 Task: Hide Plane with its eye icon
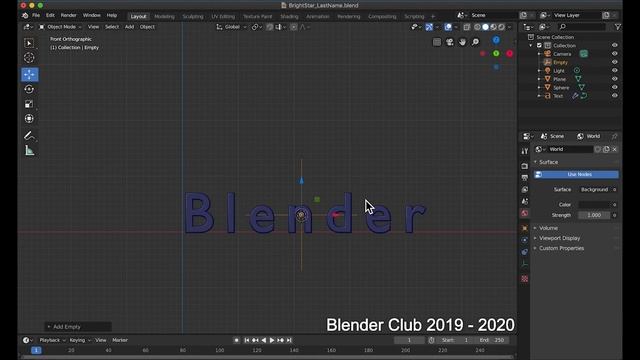pyautogui.click(x=615, y=79)
